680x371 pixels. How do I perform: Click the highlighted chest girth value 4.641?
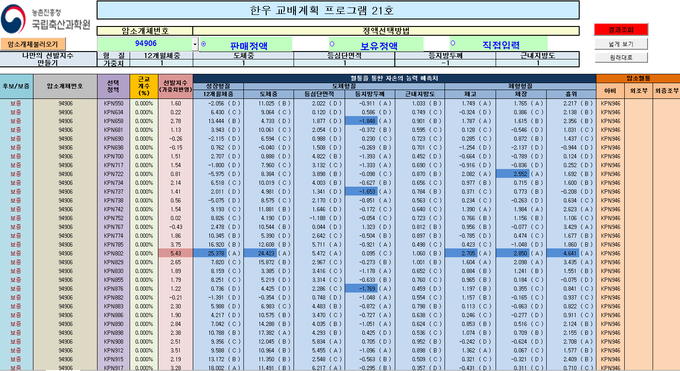pyautogui.click(x=563, y=253)
